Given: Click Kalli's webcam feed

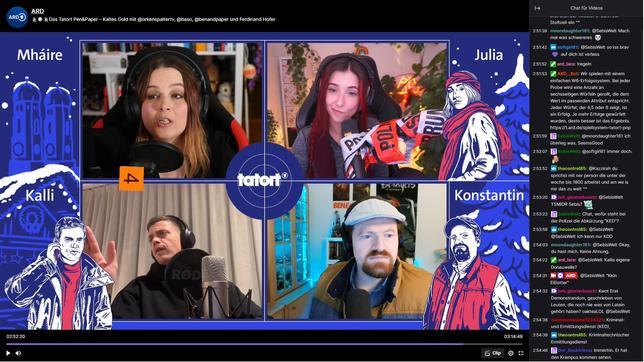Looking at the screenshot, I should click(172, 251).
